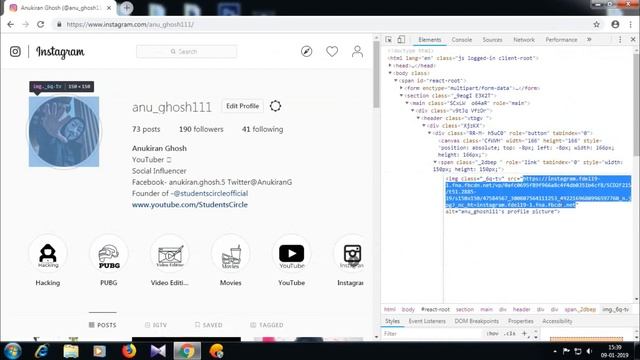Close the DevTools panel
Image resolution: width=640 pixels, height=360 pixels.
point(633,40)
